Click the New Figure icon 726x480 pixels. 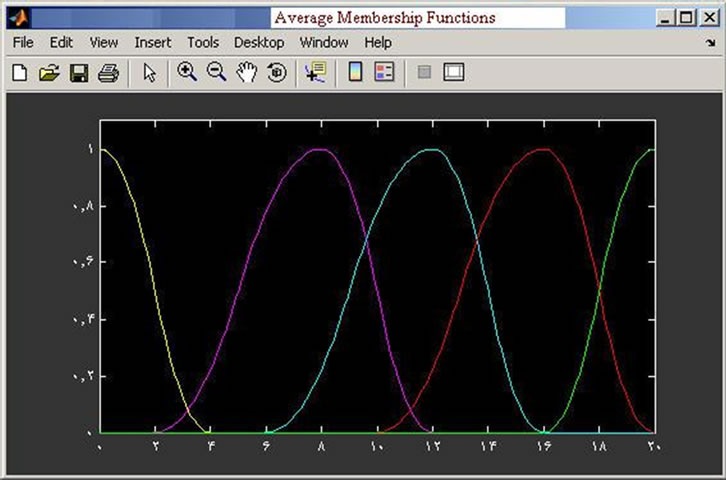[x=19, y=73]
